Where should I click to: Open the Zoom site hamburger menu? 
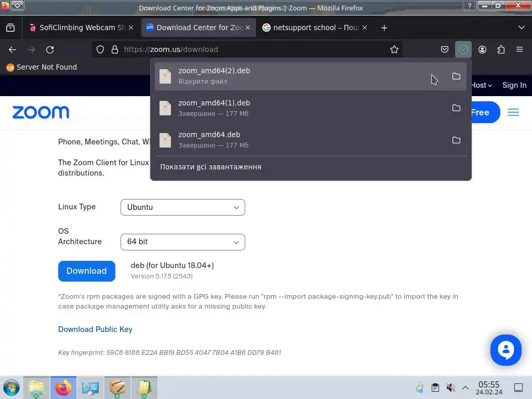tap(513, 112)
